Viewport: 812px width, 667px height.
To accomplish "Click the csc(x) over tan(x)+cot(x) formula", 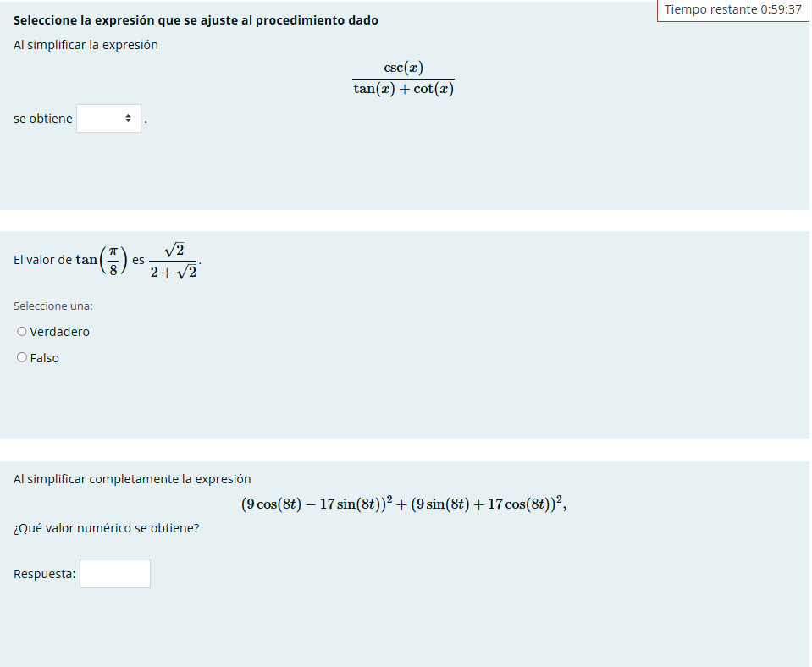I will (x=403, y=78).
